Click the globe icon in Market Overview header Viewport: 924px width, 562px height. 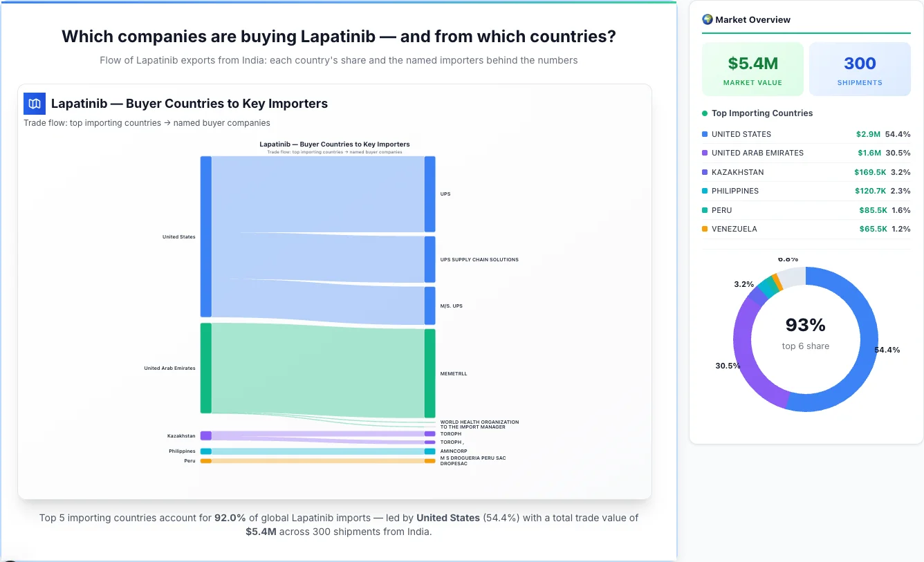(707, 19)
